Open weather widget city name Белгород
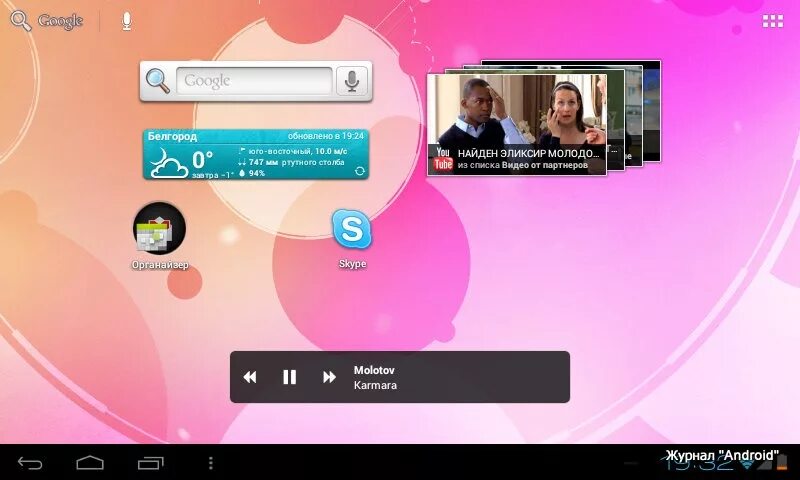 (x=172, y=136)
